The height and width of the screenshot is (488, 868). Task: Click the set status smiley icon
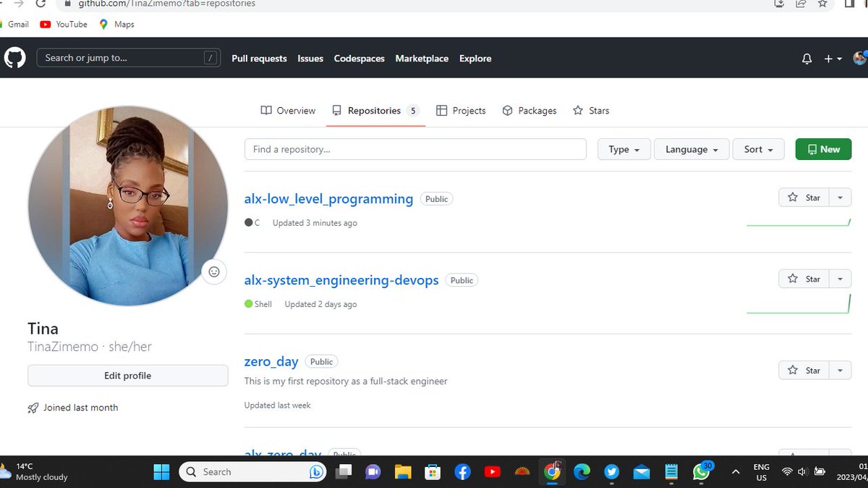pyautogui.click(x=214, y=272)
